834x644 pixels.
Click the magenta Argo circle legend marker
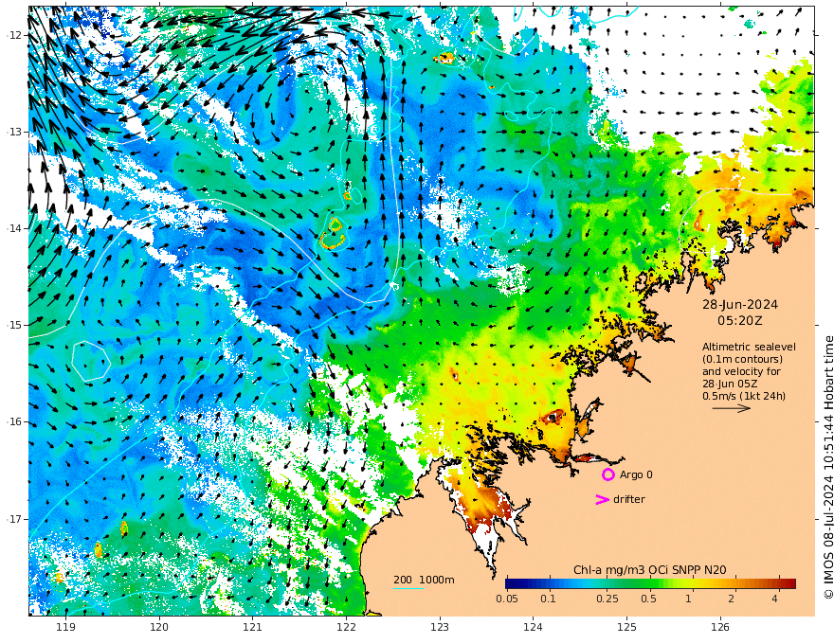(x=607, y=474)
